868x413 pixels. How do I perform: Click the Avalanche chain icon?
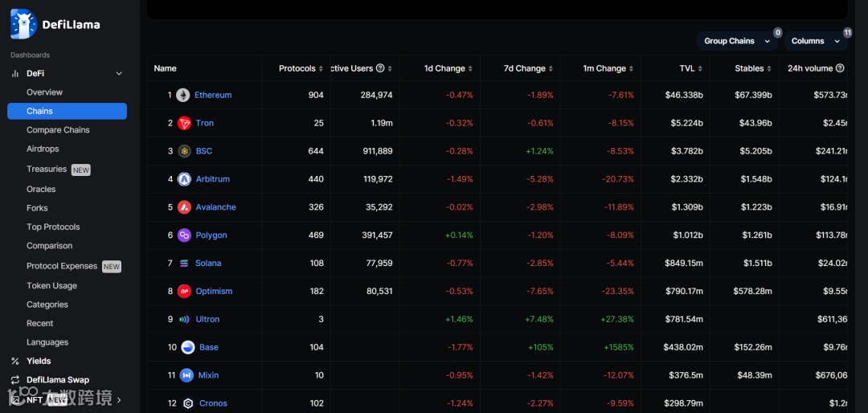coord(184,207)
